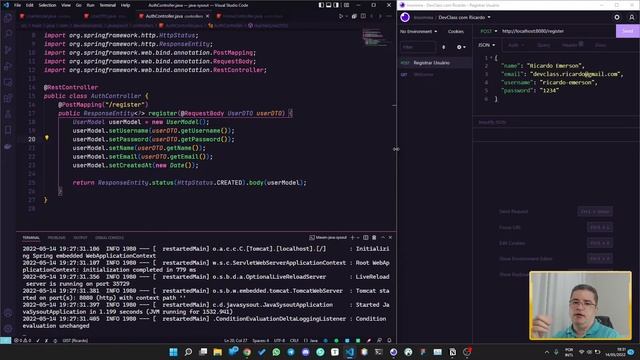Screen dimensions: 640x360
Task: Kill terminal with trash icon
Action: [x=374, y=238]
